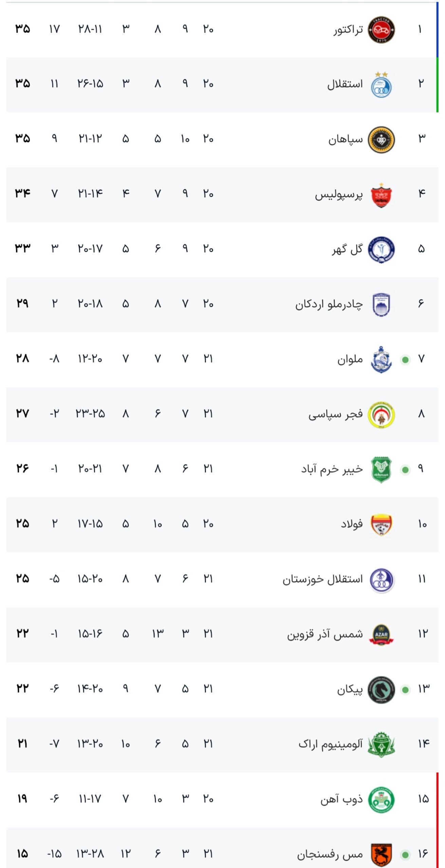Click the green dot beside مس رفسنجان
The width and height of the screenshot is (445, 868).
coord(405,855)
